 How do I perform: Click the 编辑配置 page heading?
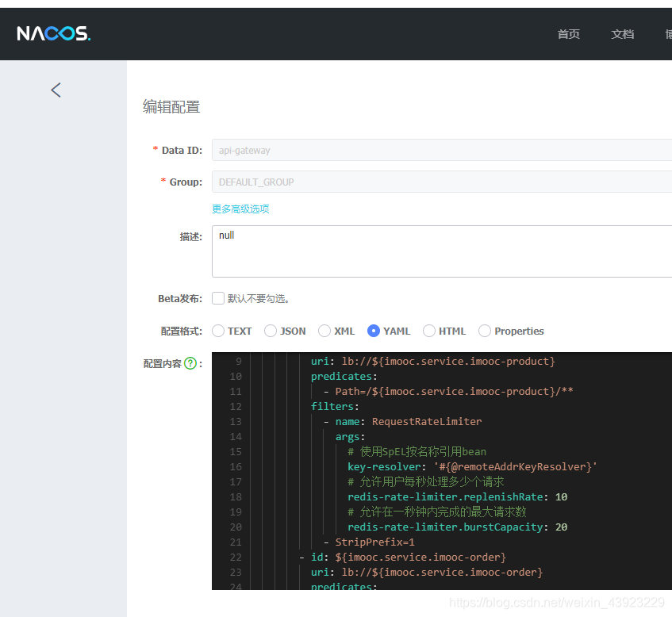171,107
